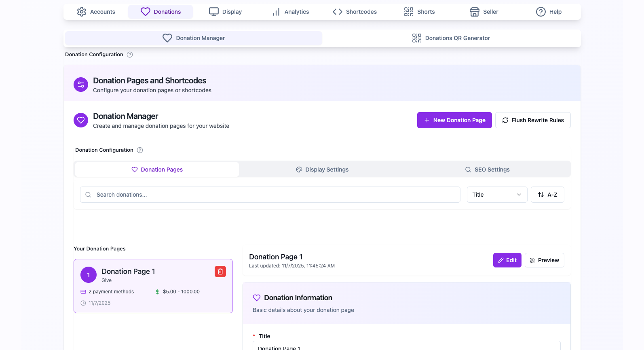Focus the Search donations input field
644x350 pixels.
pos(270,195)
